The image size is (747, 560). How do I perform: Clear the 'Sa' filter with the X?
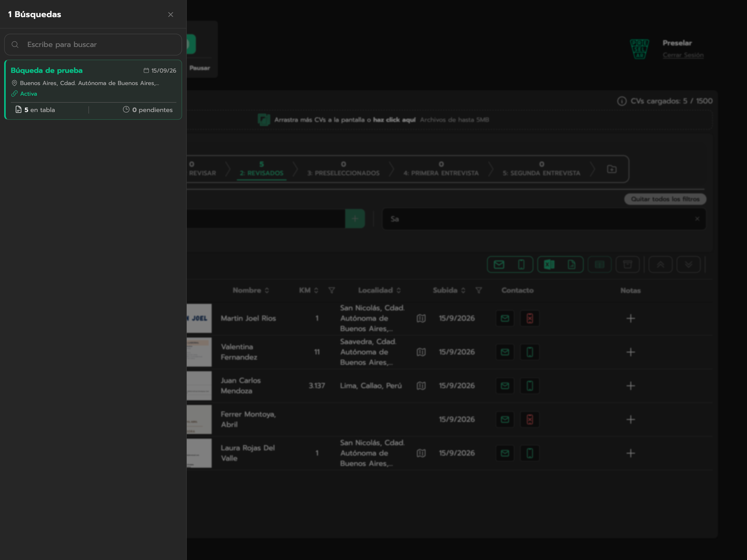pos(697,219)
